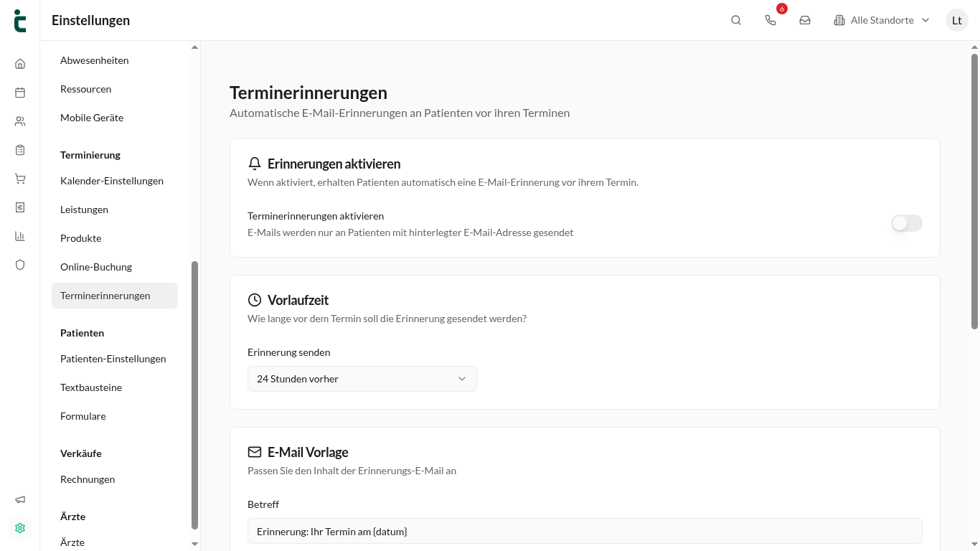Open Patienten-Einstellungen
This screenshot has width=980, height=551.
coord(115,359)
